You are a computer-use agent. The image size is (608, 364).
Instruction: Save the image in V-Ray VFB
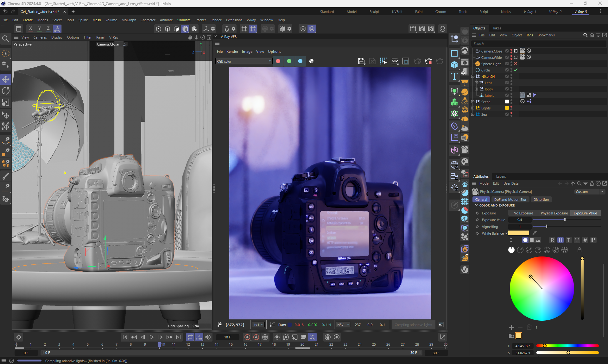[x=361, y=61]
